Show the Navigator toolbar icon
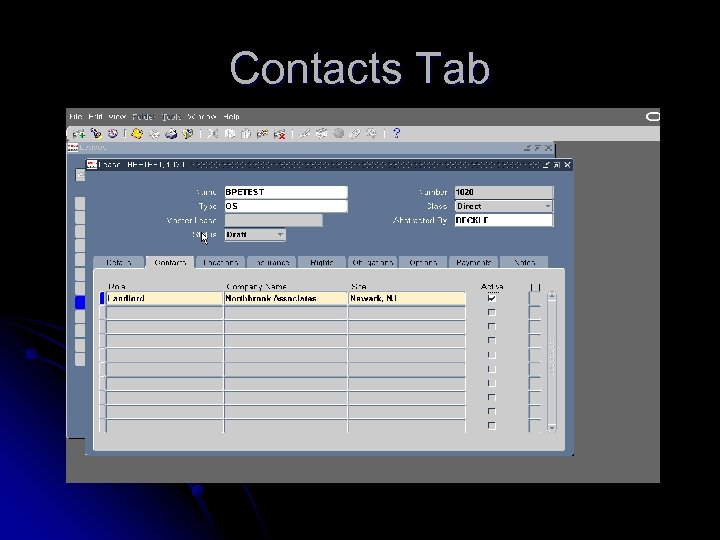Screen dimensions: 720x540 tap(112, 134)
